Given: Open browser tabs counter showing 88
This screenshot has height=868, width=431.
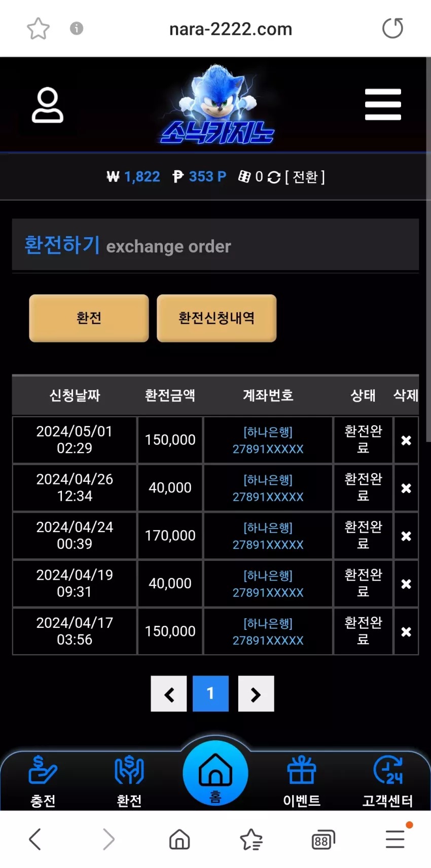Looking at the screenshot, I should click(323, 840).
